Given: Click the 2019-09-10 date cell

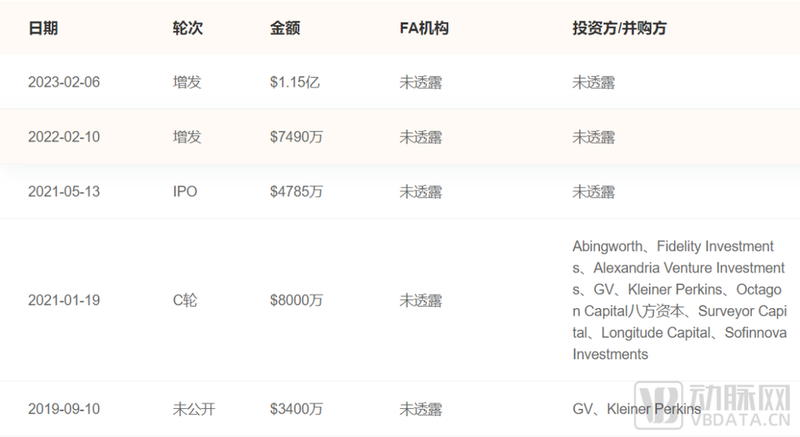Looking at the screenshot, I should coord(62,408).
